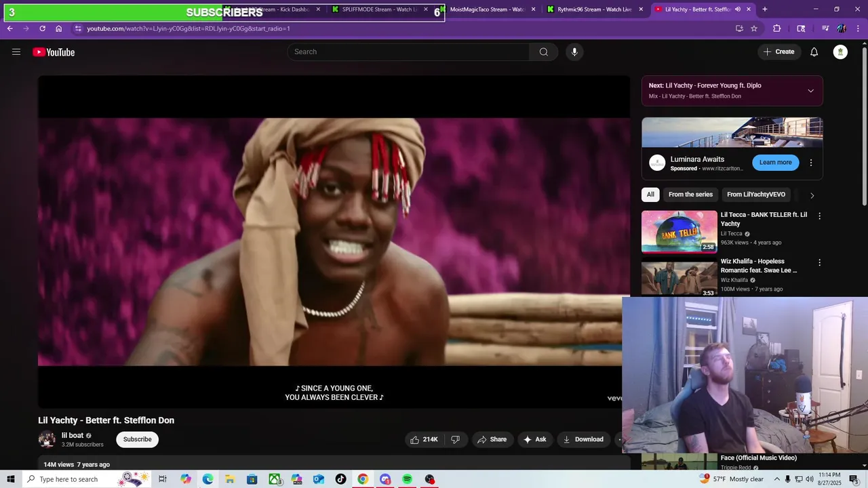
Task: Focus the YouTube search field
Action: tap(409, 52)
